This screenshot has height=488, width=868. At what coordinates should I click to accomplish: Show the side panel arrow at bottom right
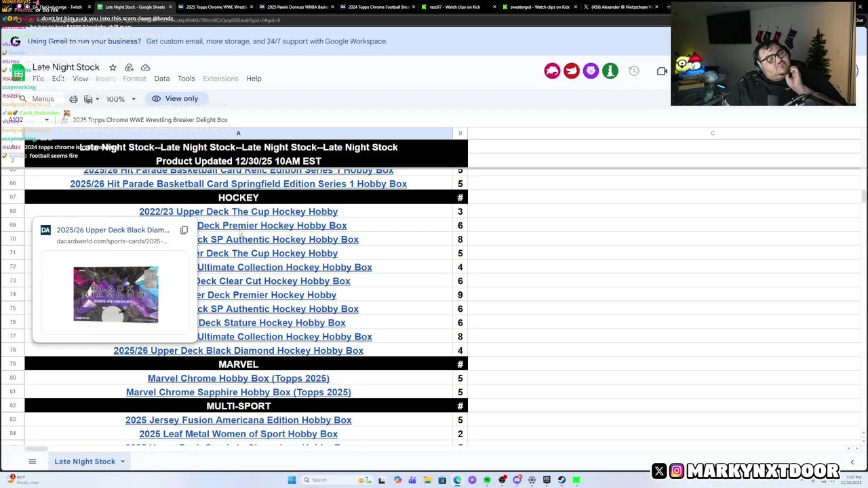tap(852, 463)
